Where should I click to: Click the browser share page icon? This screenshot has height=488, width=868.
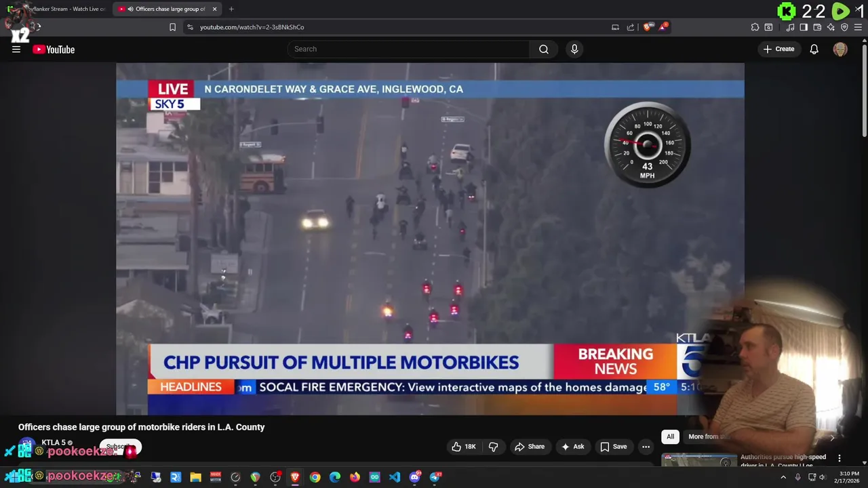click(631, 27)
